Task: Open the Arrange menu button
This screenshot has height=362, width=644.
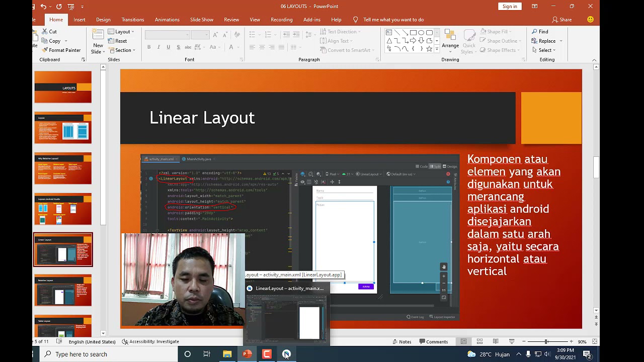Action: 450,41
